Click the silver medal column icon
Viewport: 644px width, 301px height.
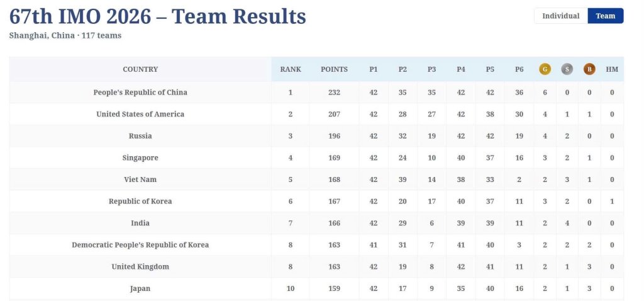tap(567, 69)
